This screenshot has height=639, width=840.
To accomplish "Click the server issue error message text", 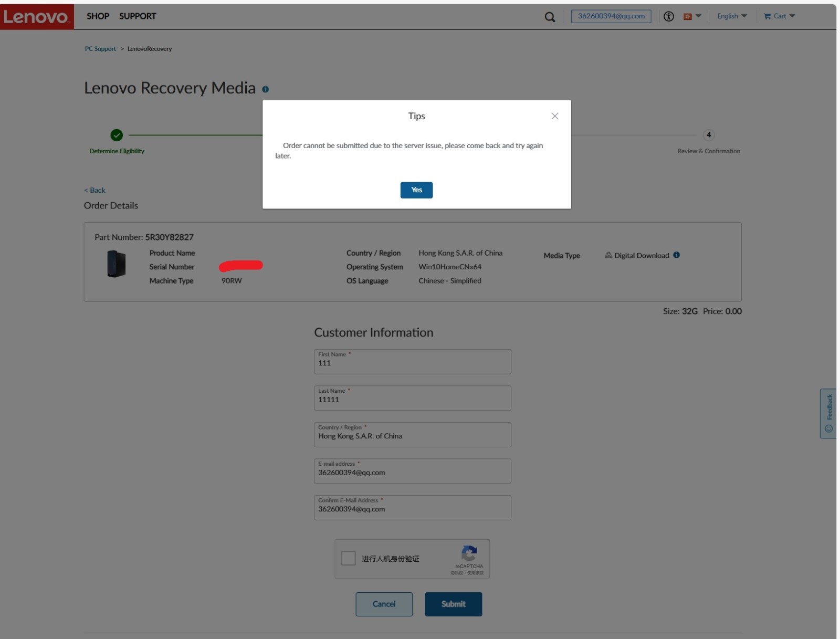I will pyautogui.click(x=409, y=151).
